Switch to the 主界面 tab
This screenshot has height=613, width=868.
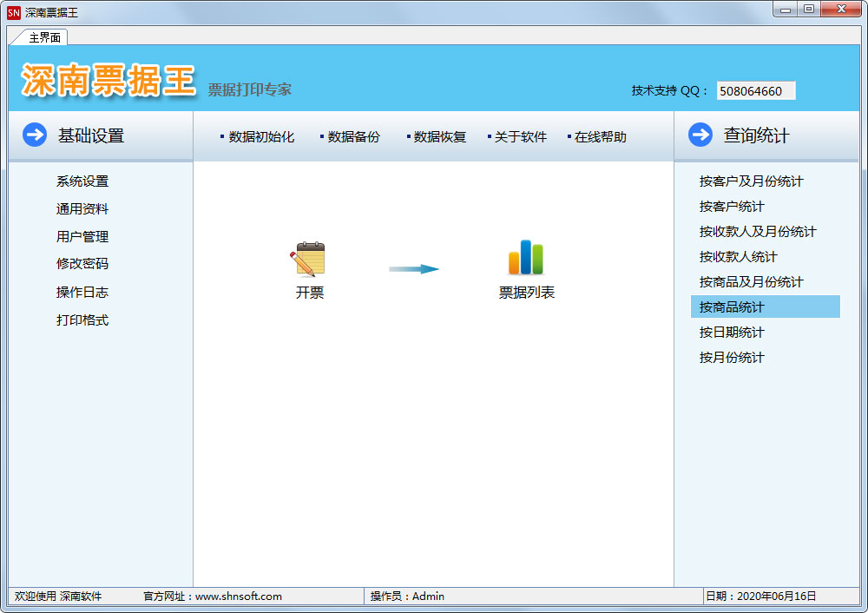[44, 37]
